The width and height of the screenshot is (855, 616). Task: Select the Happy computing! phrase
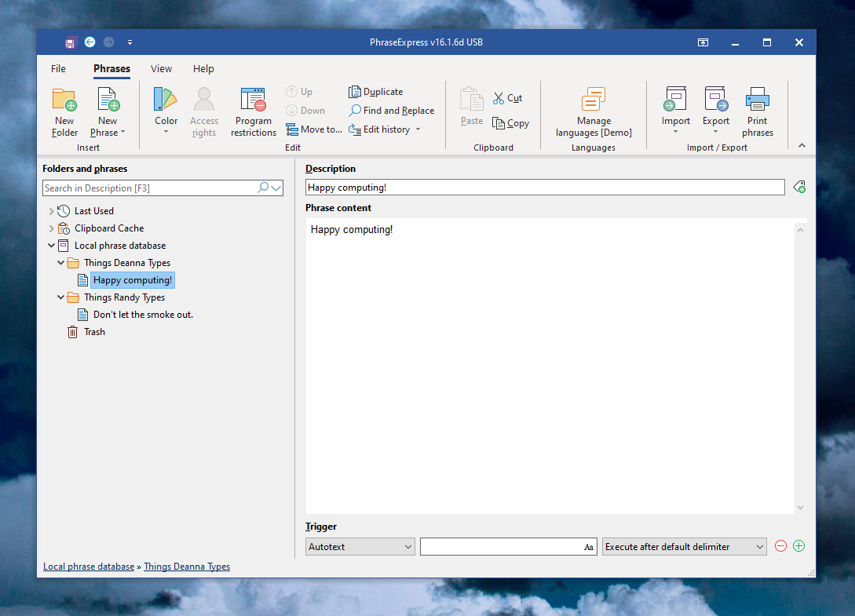click(x=133, y=280)
